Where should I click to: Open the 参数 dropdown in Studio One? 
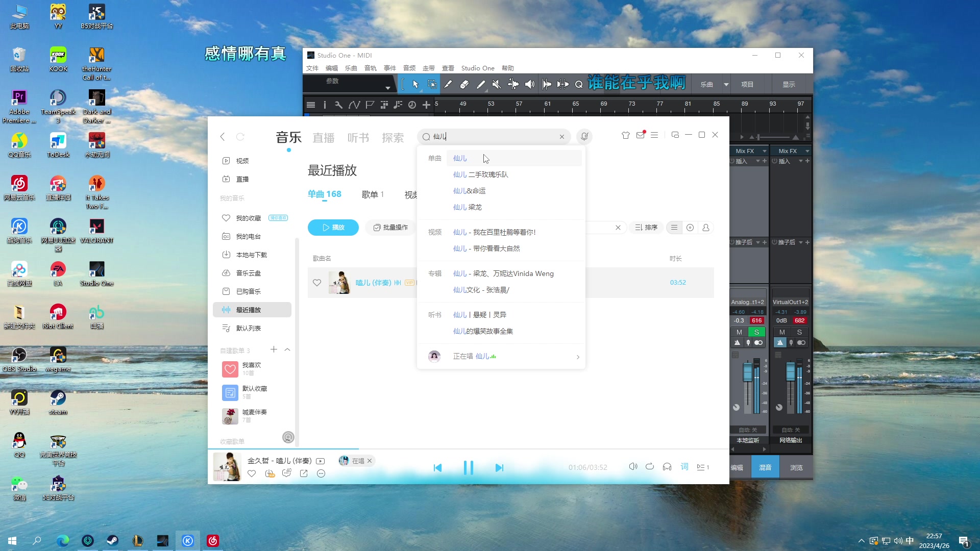(x=388, y=88)
